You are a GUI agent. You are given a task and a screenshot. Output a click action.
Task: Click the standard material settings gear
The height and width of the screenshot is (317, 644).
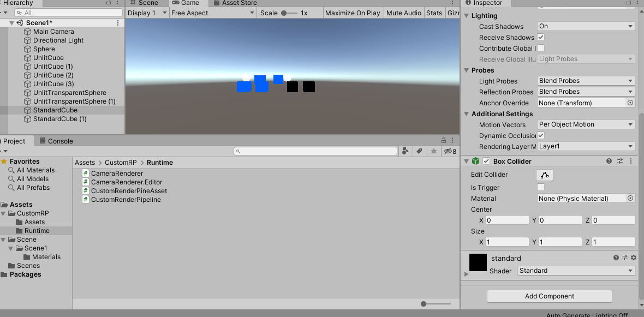634,258
